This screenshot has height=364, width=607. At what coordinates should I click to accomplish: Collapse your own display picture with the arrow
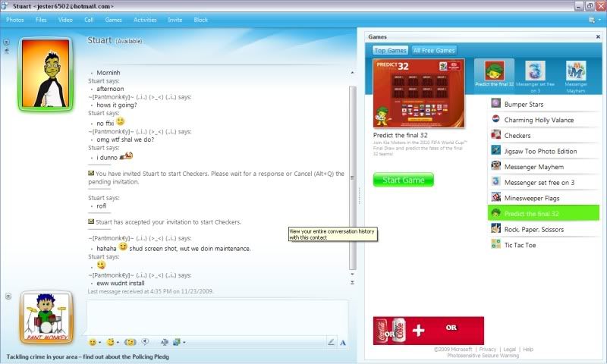tap(8, 297)
